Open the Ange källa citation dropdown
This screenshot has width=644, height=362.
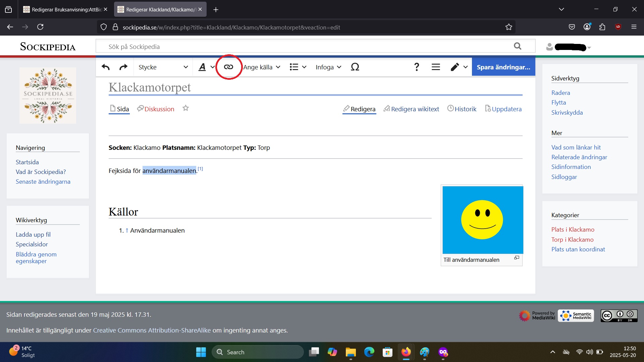coord(262,67)
